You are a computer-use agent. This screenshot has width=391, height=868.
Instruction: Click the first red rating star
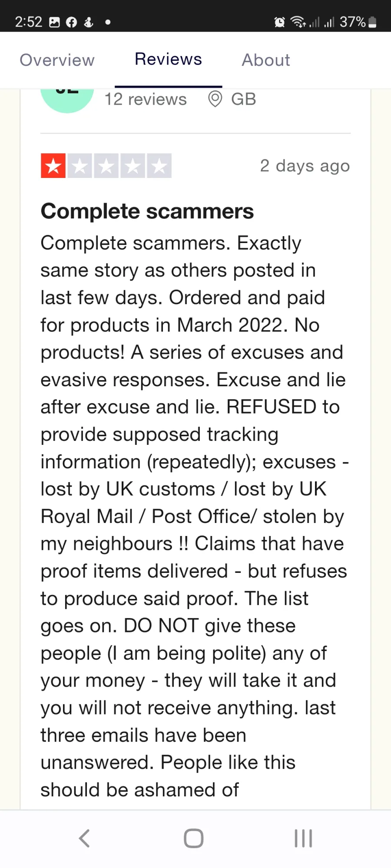coord(53,166)
